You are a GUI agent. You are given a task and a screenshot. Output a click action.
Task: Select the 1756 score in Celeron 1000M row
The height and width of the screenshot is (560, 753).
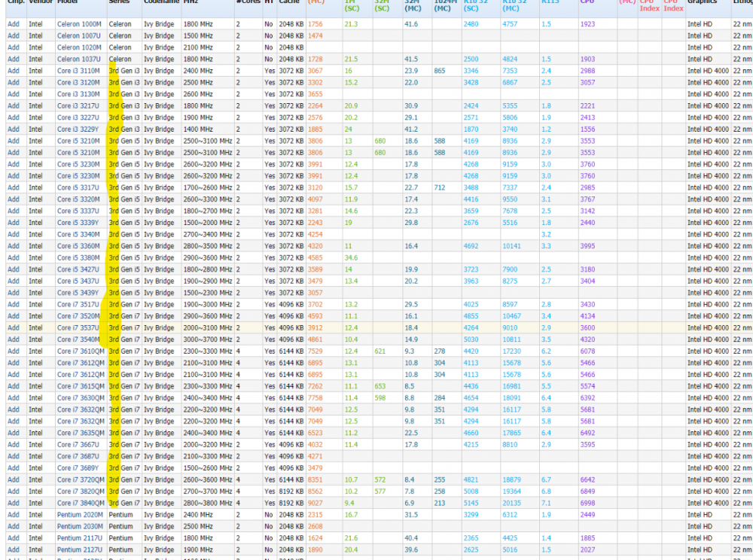point(315,24)
